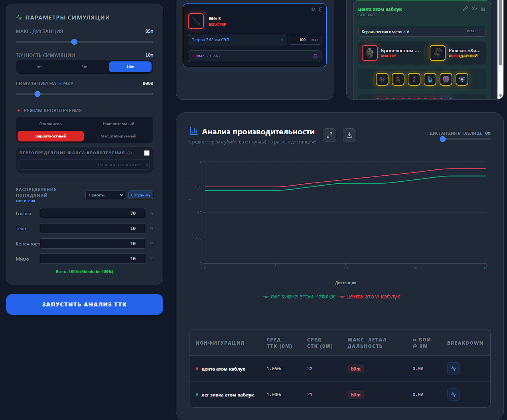
Task: Open breakdown for лег зивка атом каблук row
Action: coord(454,394)
